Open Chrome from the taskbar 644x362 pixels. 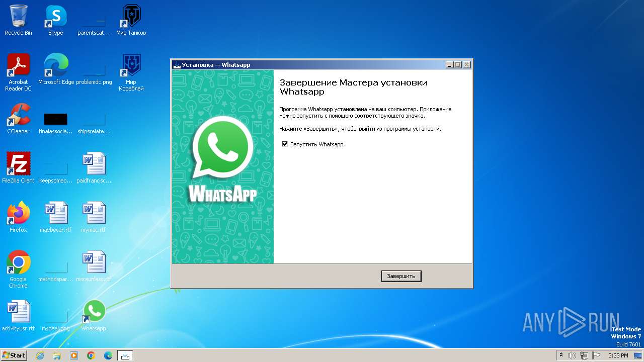coord(91,355)
